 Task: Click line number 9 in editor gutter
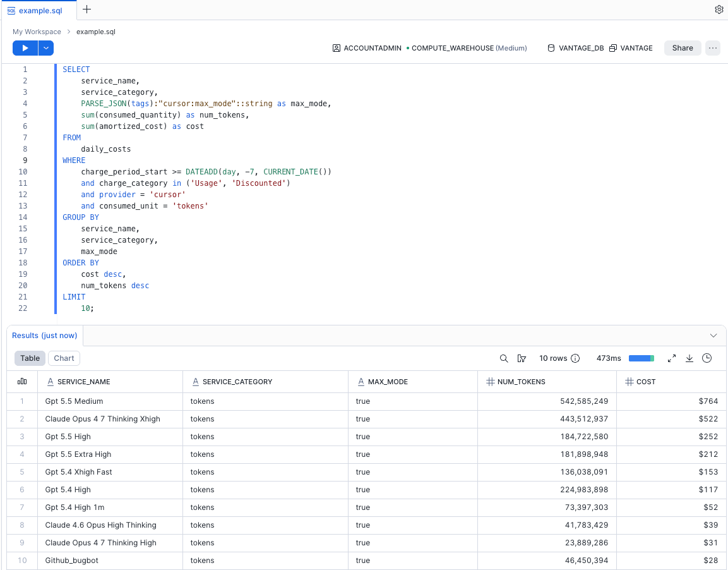(25, 161)
